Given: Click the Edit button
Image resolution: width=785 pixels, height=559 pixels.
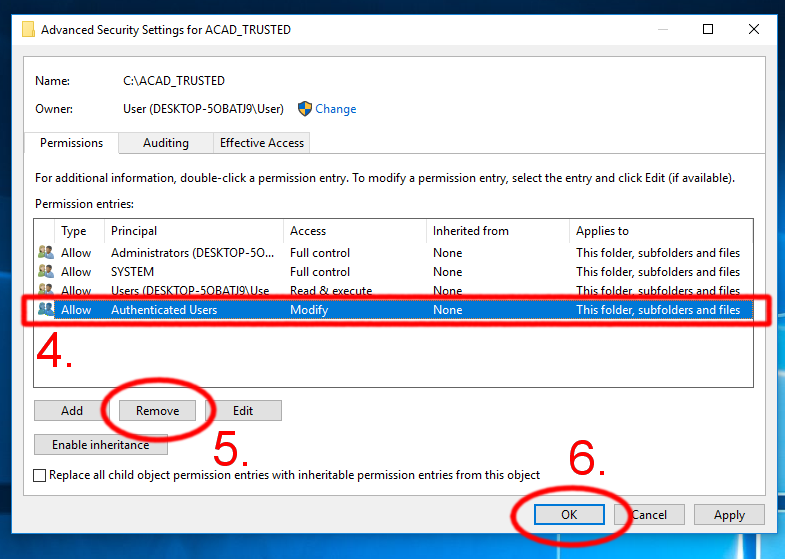Looking at the screenshot, I should pyautogui.click(x=243, y=411).
